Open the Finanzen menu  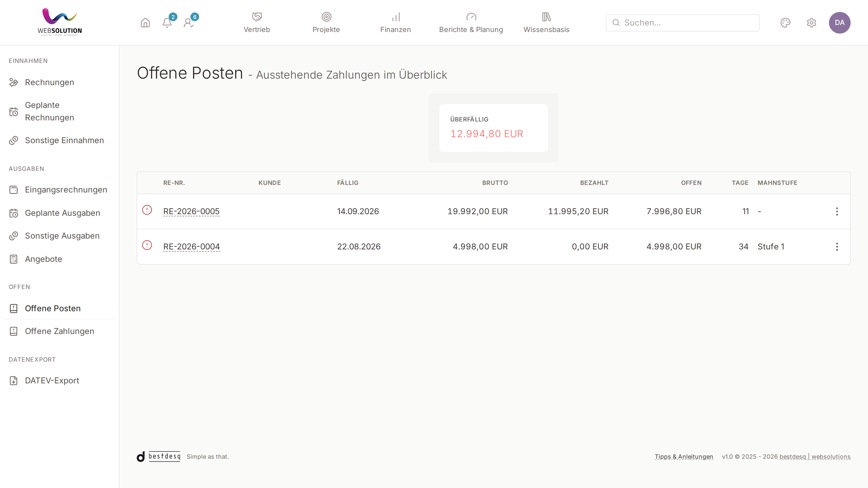395,23
